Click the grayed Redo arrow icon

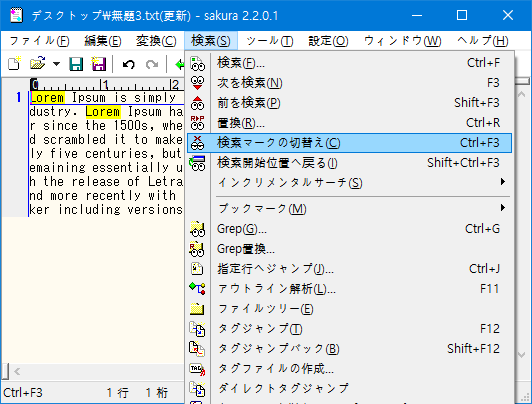click(152, 64)
